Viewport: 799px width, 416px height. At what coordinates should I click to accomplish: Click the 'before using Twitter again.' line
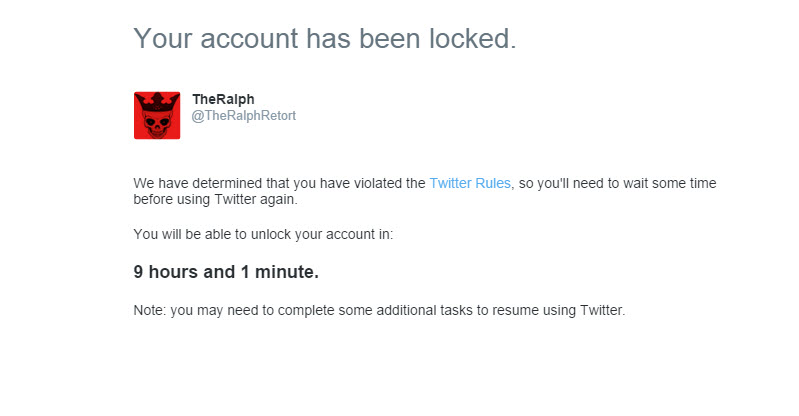click(x=216, y=199)
